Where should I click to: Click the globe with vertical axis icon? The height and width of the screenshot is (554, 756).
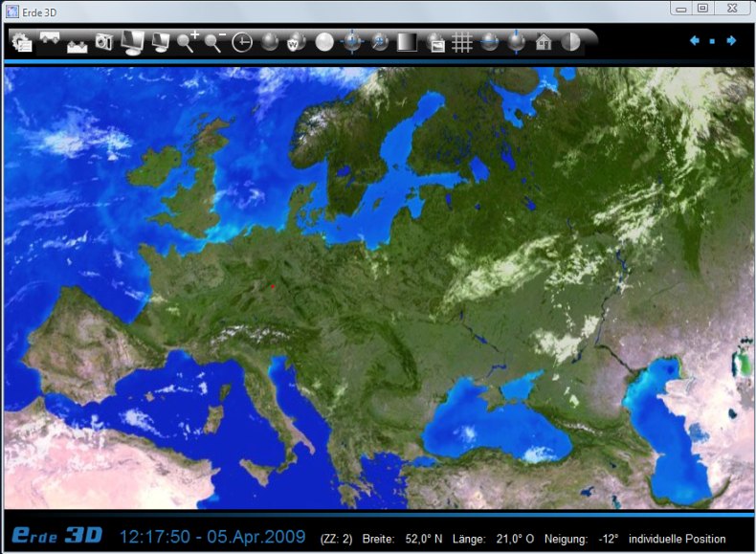517,42
